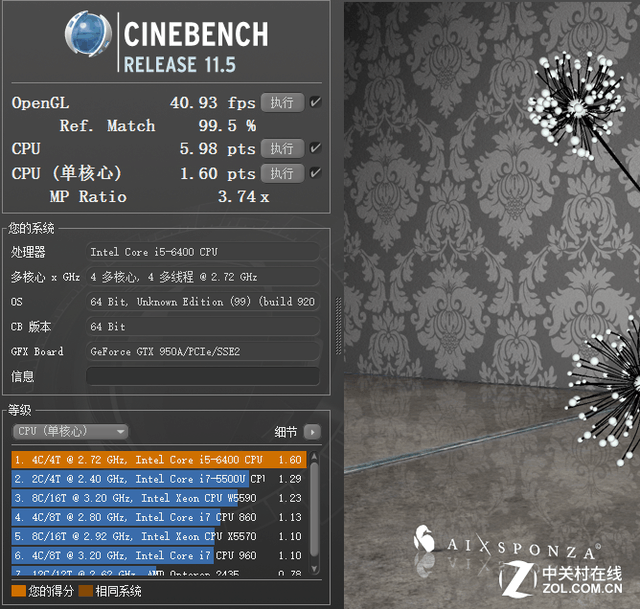Click the MP Ratio value 3.74 x
640x609 pixels.
[x=243, y=197]
